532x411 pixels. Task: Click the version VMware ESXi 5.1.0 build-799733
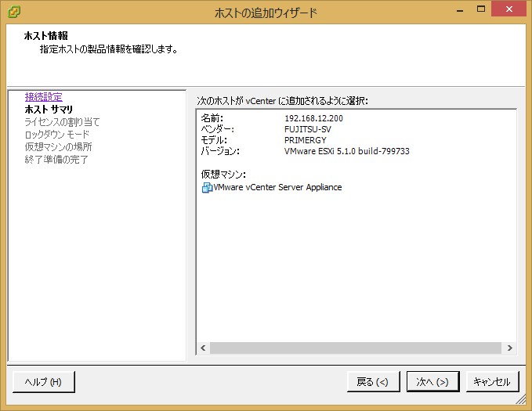[x=347, y=151]
